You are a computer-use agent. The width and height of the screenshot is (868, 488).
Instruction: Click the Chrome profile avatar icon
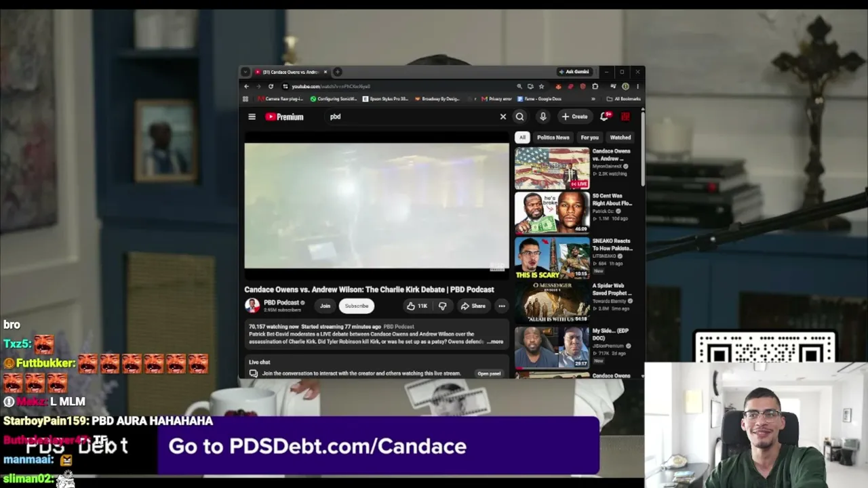[625, 86]
